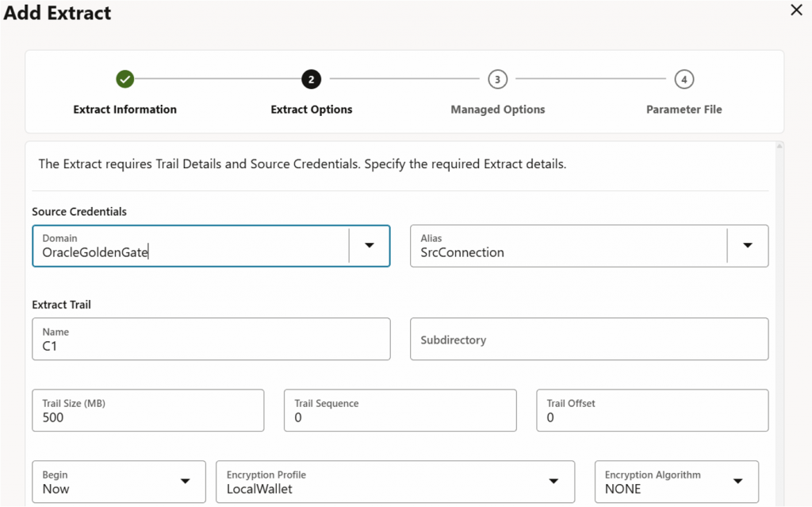
Task: Click the Extract Trail Name field
Action: tap(211, 340)
